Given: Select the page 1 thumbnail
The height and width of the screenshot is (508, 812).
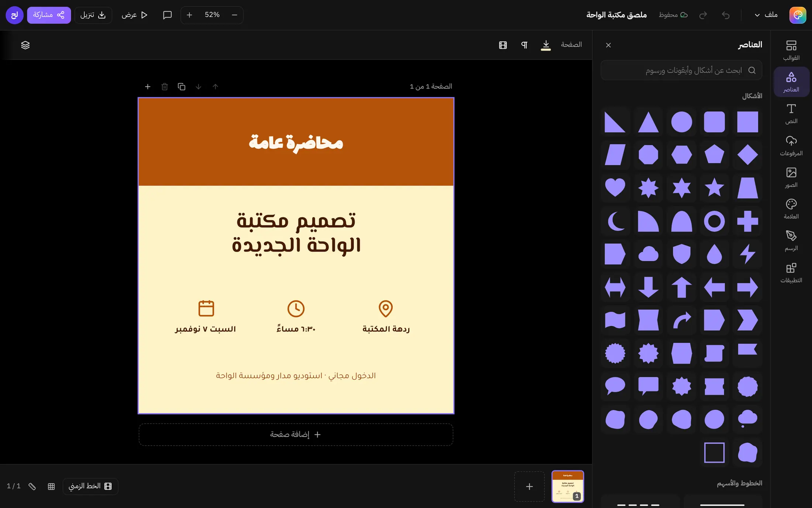Looking at the screenshot, I should [568, 486].
